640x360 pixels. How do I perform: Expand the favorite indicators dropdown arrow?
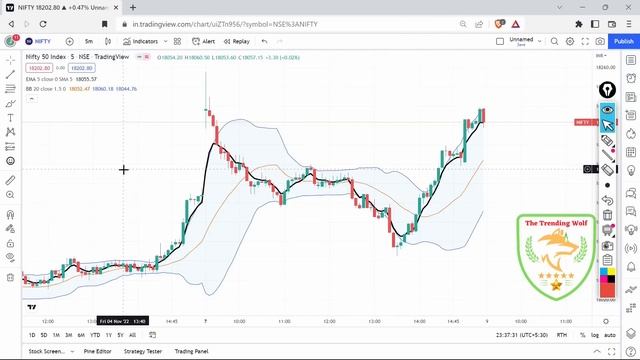tap(165, 41)
